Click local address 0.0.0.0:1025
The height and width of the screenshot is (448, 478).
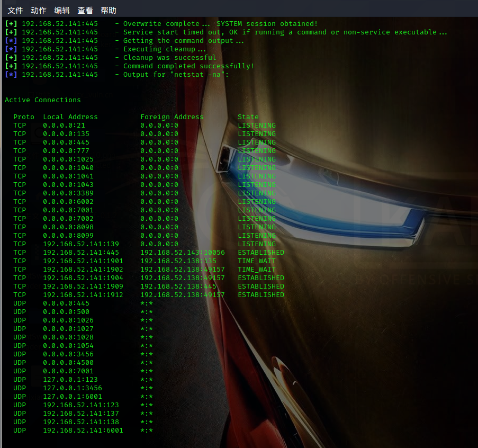click(68, 159)
